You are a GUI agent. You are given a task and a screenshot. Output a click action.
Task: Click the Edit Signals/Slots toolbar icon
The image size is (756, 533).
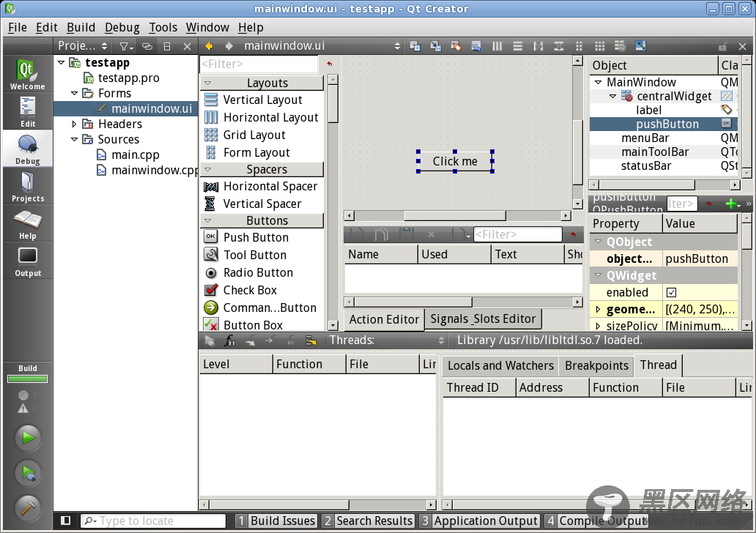click(435, 46)
